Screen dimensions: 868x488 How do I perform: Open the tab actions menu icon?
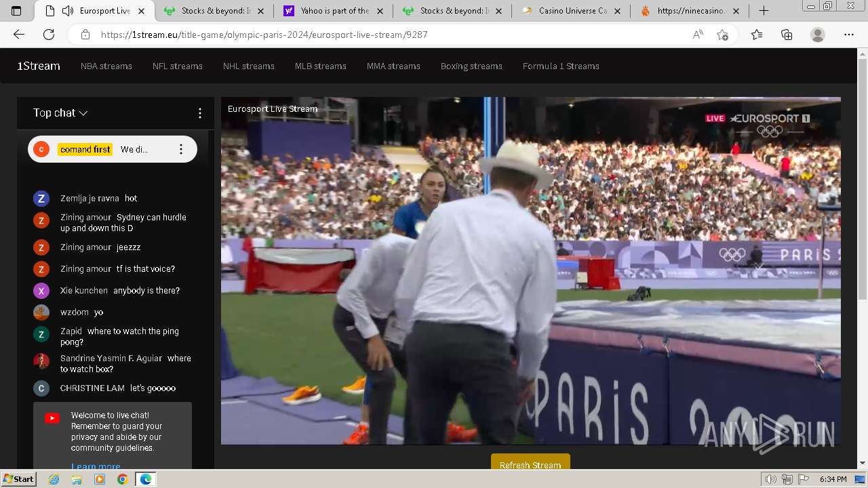pyautogui.click(x=16, y=11)
